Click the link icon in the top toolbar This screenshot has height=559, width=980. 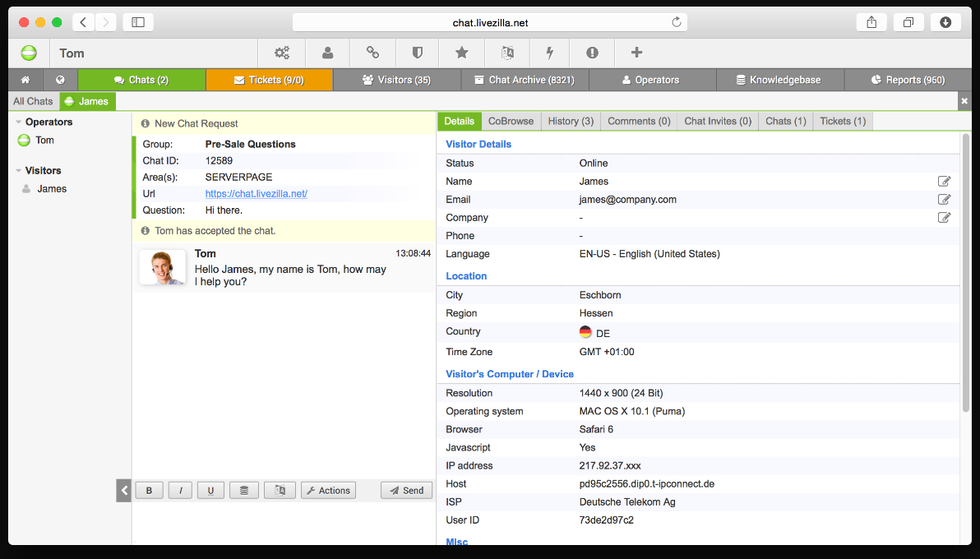point(372,52)
